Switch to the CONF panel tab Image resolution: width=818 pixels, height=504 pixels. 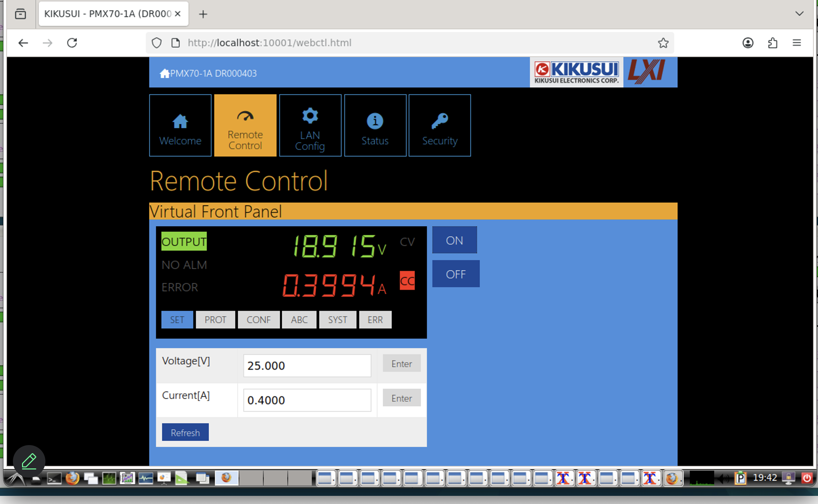click(x=259, y=320)
